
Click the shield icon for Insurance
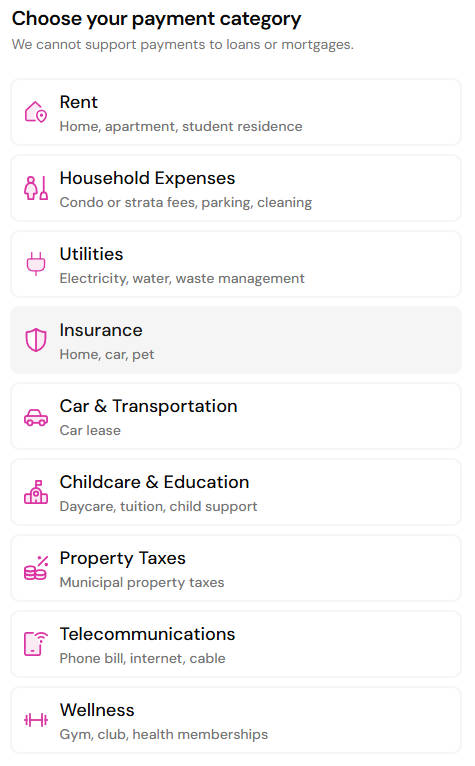pos(36,340)
